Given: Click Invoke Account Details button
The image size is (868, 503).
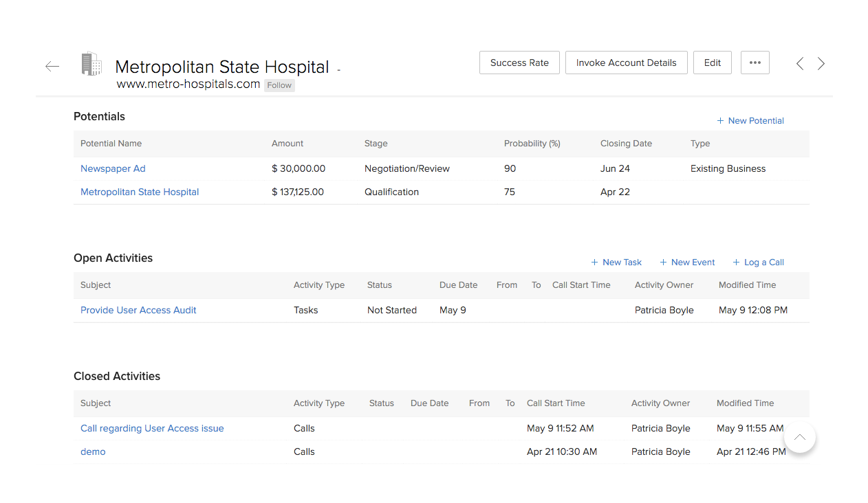Looking at the screenshot, I should [626, 63].
